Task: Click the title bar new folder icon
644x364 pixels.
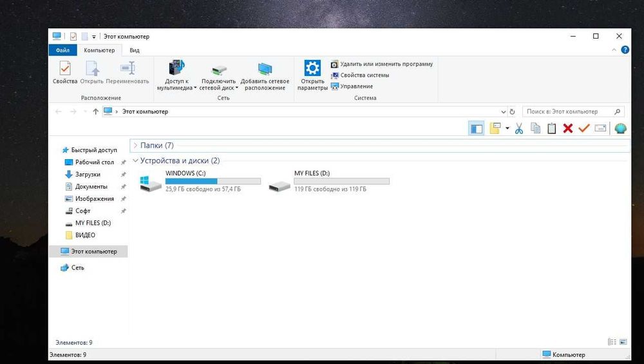Action: pyautogui.click(x=84, y=37)
